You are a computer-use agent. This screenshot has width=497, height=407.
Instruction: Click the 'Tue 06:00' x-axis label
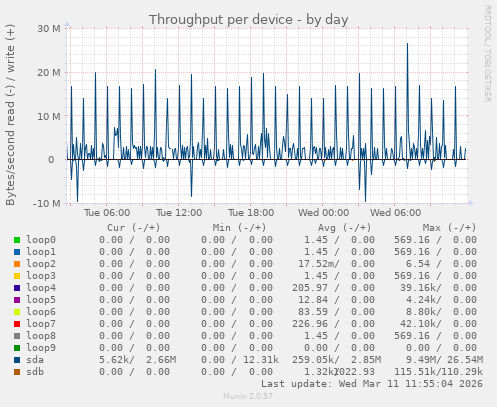point(107,213)
